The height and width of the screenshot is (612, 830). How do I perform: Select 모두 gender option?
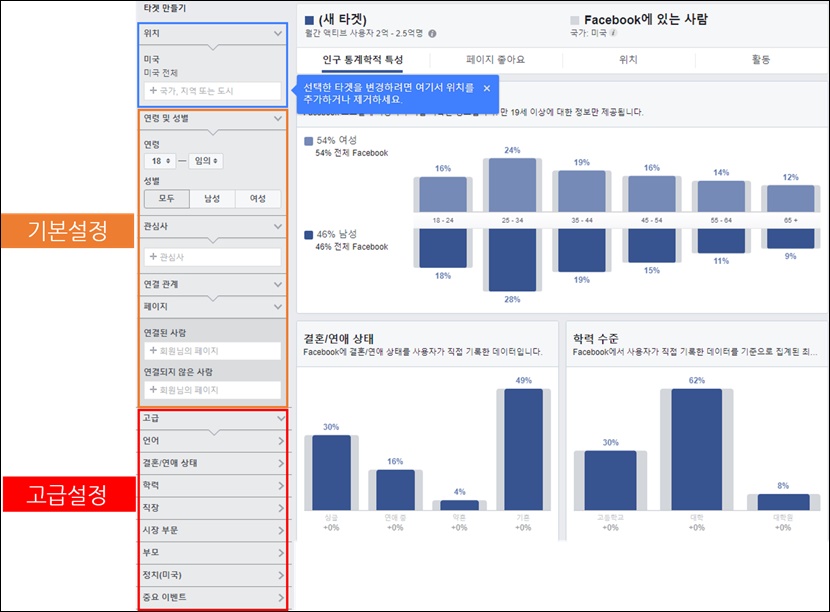166,199
